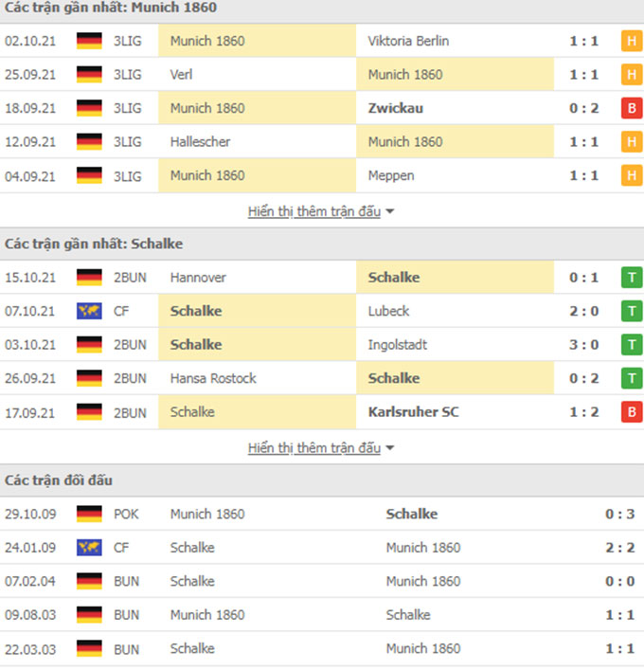Open the Verl team link
This screenshot has height=670, width=644.
(x=183, y=75)
